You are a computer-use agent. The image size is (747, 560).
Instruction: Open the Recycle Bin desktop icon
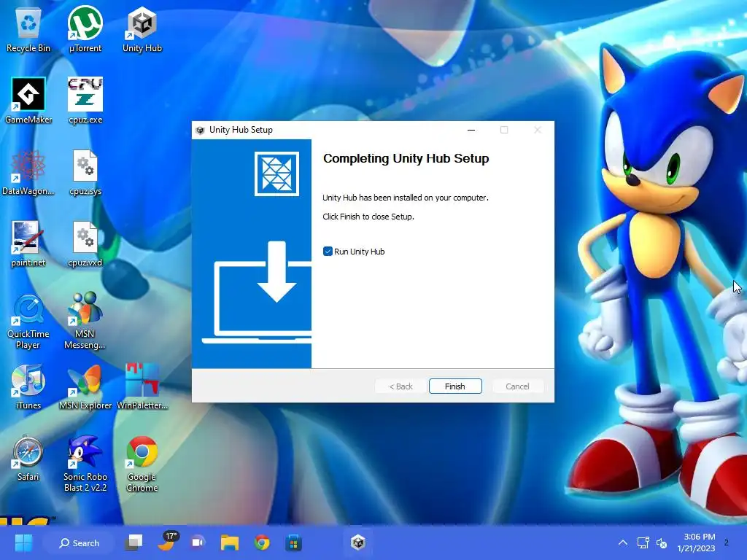pyautogui.click(x=28, y=29)
